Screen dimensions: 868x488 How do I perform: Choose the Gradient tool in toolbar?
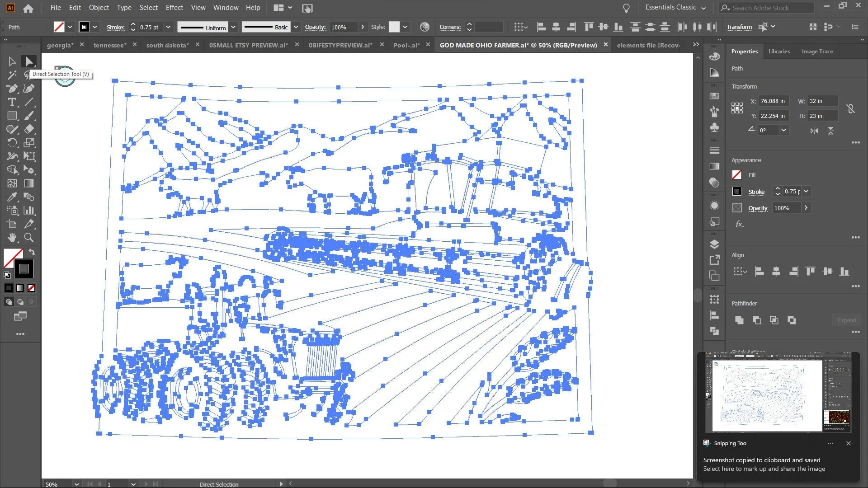pos(29,183)
